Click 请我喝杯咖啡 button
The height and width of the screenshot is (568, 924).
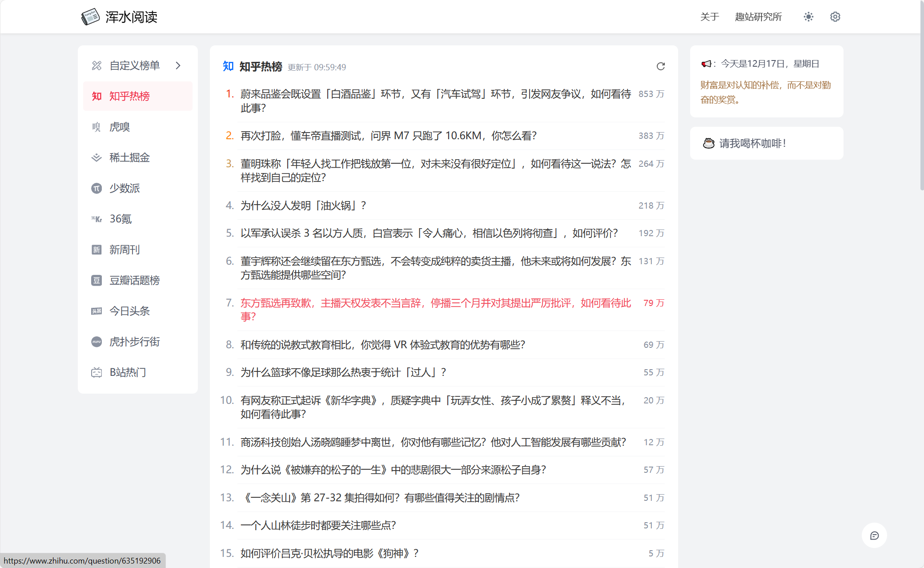point(752,144)
